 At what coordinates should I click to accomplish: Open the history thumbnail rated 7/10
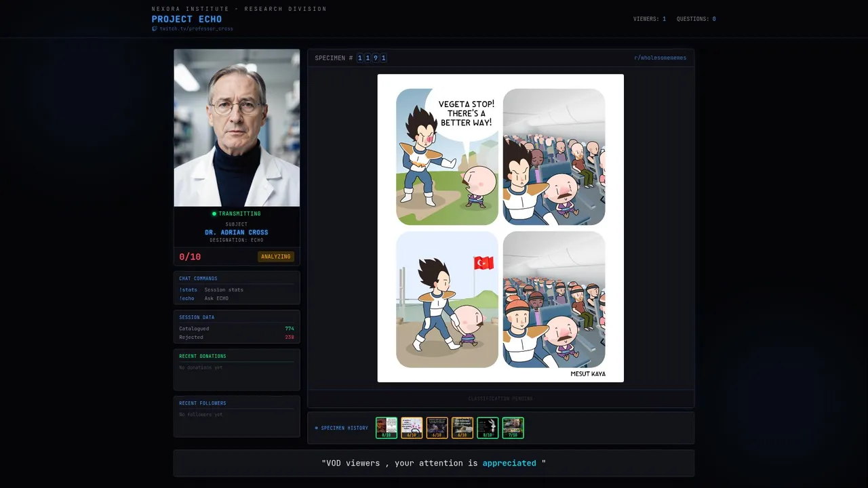coord(513,428)
